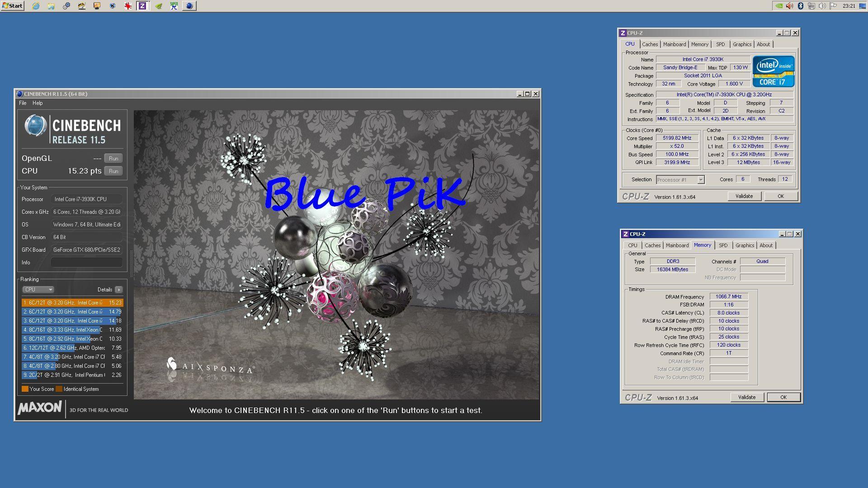This screenshot has height=488, width=868.
Task: Switch to CPU tab in lower CPU-Z
Action: (632, 245)
